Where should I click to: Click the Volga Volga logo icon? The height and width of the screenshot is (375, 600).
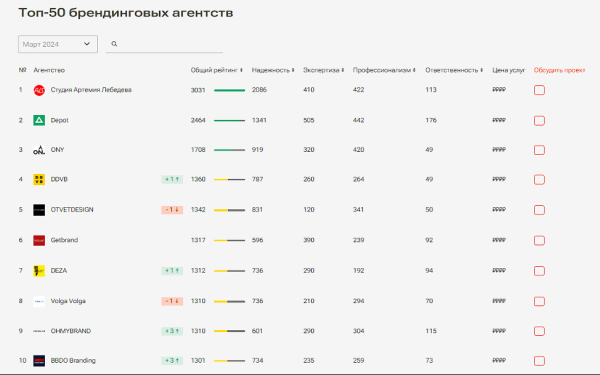pyautogui.click(x=39, y=302)
